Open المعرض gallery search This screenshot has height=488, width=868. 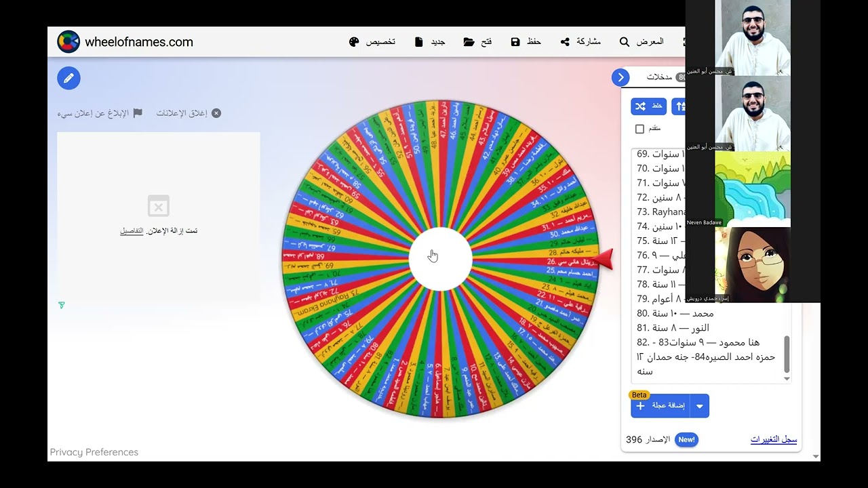642,42
